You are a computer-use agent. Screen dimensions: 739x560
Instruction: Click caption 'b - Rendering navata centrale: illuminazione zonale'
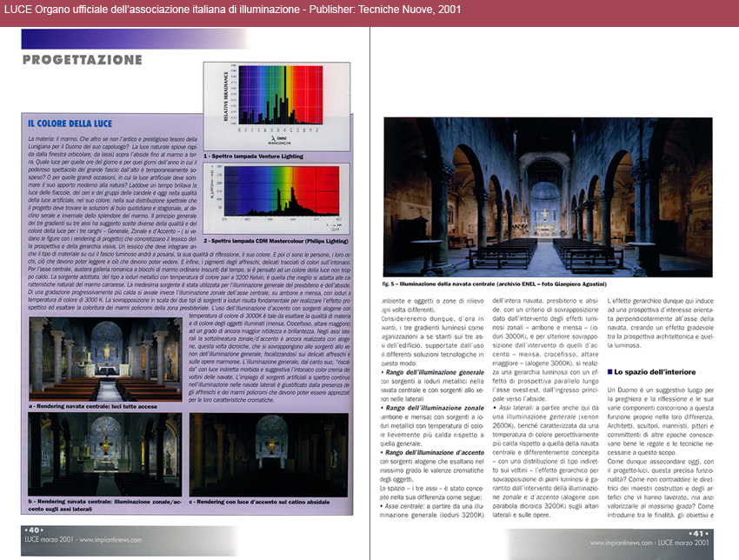pos(104,505)
